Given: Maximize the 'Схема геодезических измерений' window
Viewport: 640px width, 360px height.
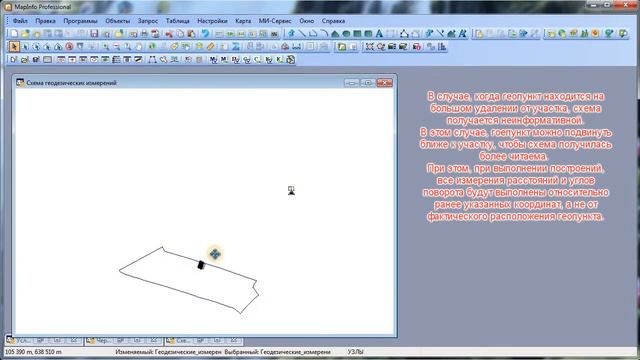Looking at the screenshot, I should click(x=368, y=83).
